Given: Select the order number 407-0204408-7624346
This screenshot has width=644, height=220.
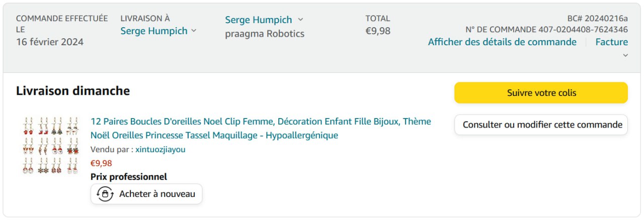Looking at the screenshot, I should 583,29.
